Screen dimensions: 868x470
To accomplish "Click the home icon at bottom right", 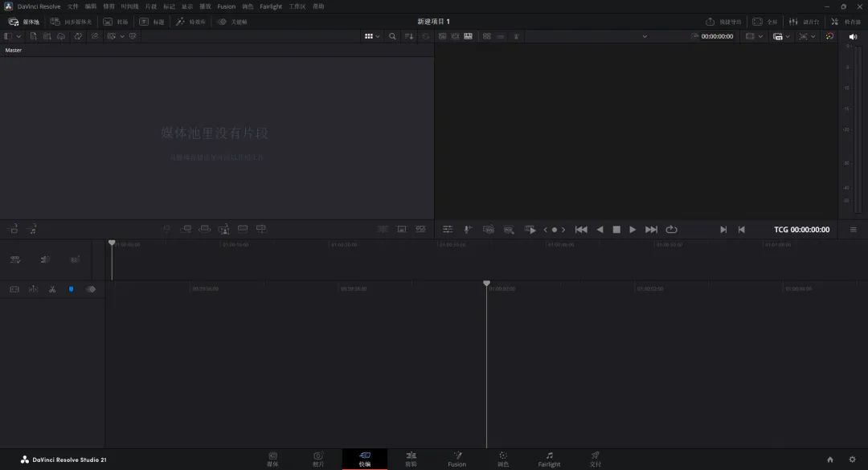I will tap(829, 460).
